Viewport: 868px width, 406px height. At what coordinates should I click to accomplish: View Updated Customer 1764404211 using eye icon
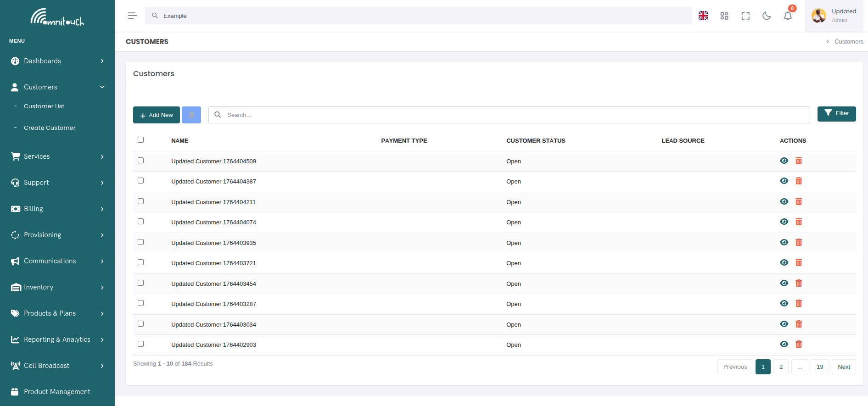tap(784, 201)
